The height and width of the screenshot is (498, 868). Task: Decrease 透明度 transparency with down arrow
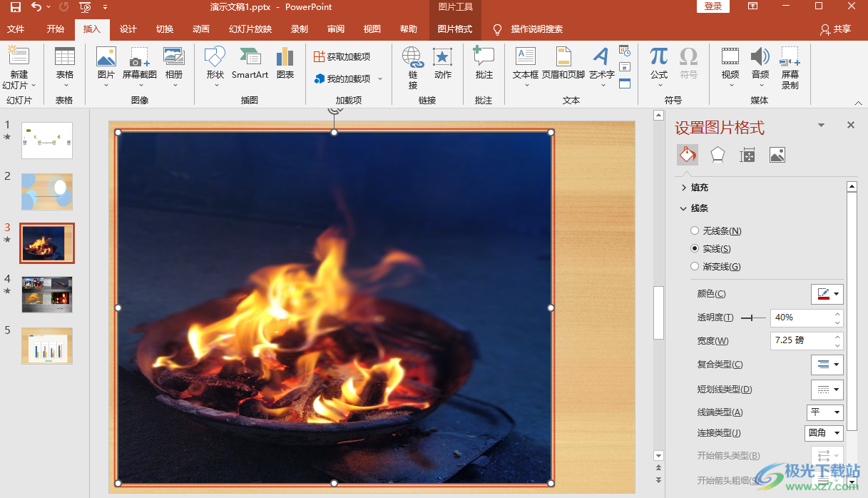tap(838, 322)
